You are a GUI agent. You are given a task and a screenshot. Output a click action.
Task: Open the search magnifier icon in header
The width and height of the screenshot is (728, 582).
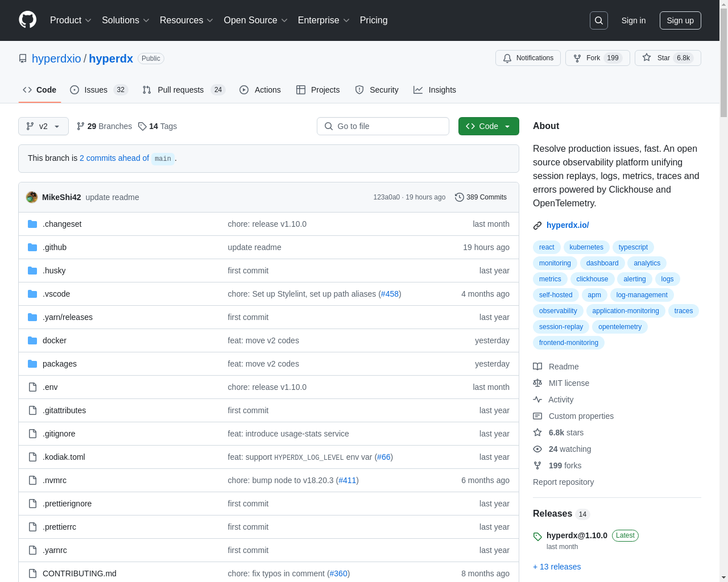[599, 20]
